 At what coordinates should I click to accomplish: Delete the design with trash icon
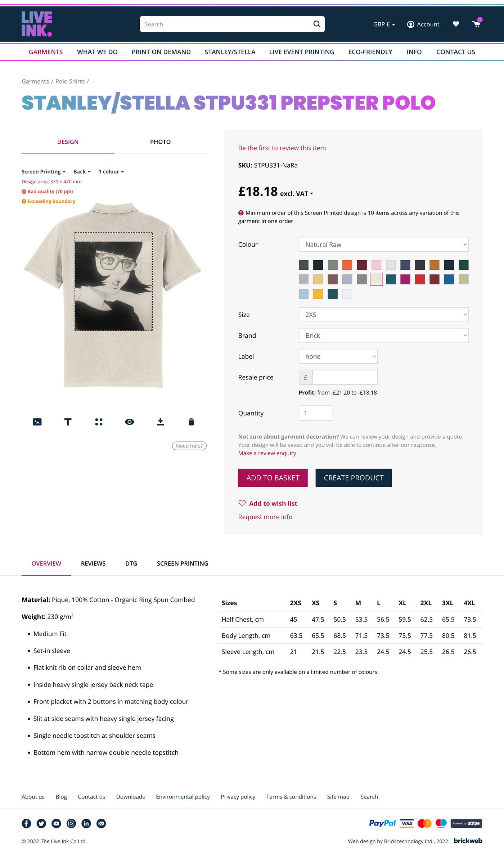coord(191,422)
